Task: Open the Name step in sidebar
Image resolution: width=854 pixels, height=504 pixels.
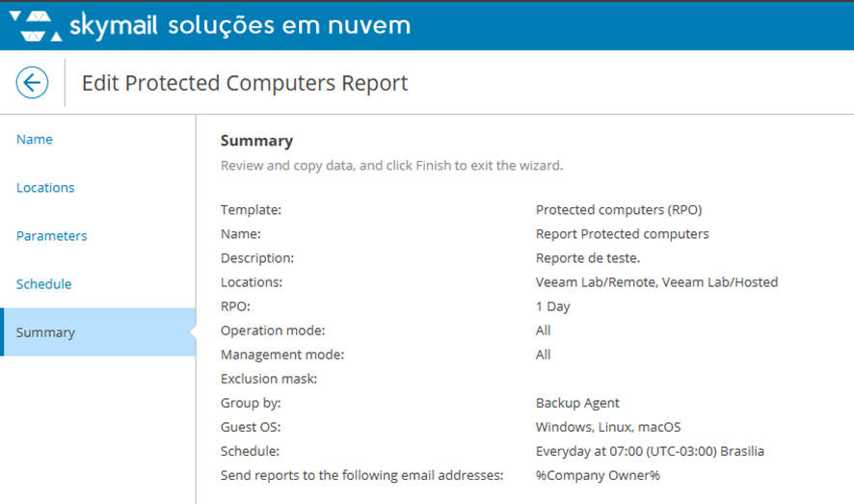Action: (x=35, y=140)
